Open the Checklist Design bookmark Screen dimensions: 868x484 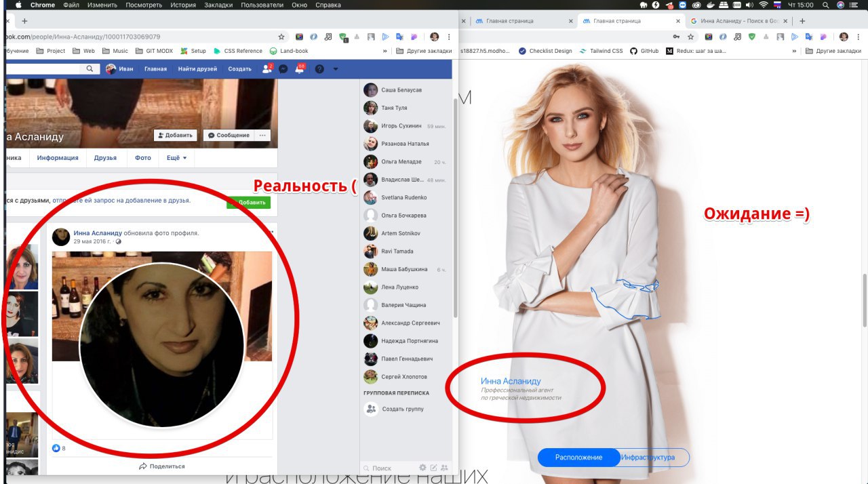pos(546,51)
